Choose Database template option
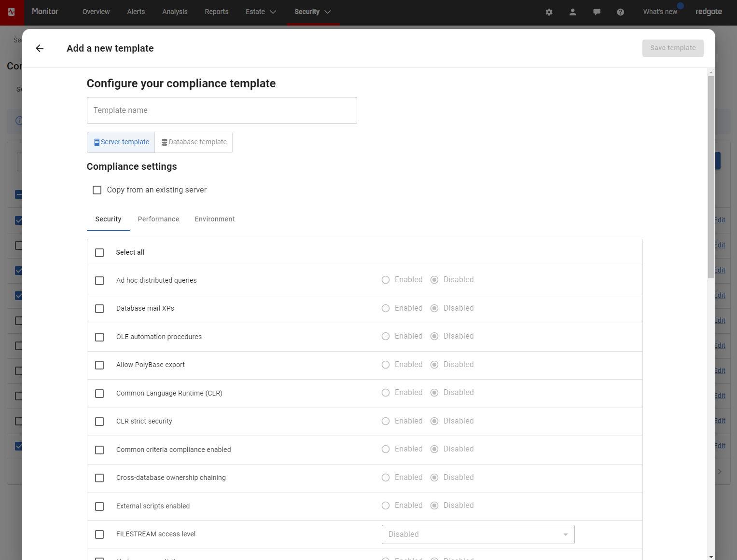The image size is (737, 560). coord(194,142)
